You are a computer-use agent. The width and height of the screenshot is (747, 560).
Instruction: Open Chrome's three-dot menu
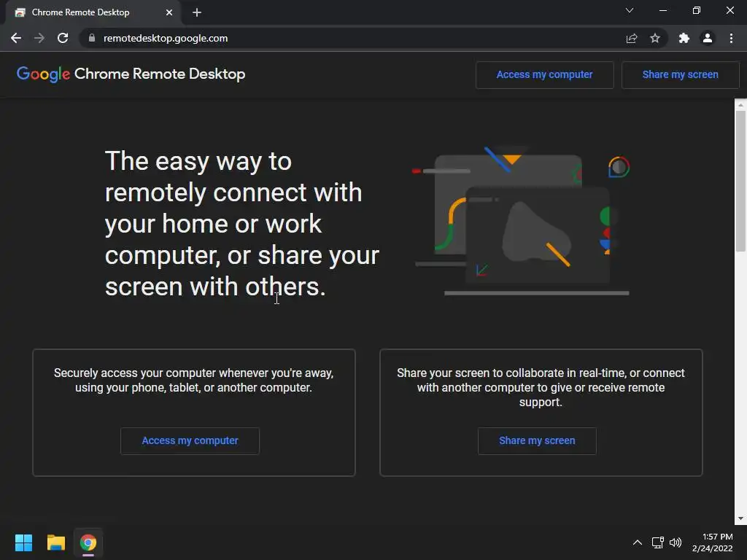[x=731, y=38]
